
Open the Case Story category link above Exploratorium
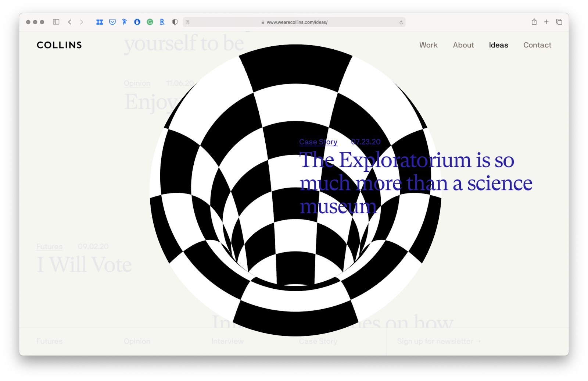318,142
